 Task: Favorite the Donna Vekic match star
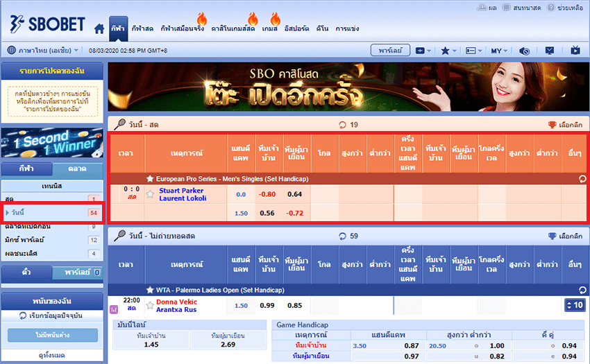[x=150, y=305]
